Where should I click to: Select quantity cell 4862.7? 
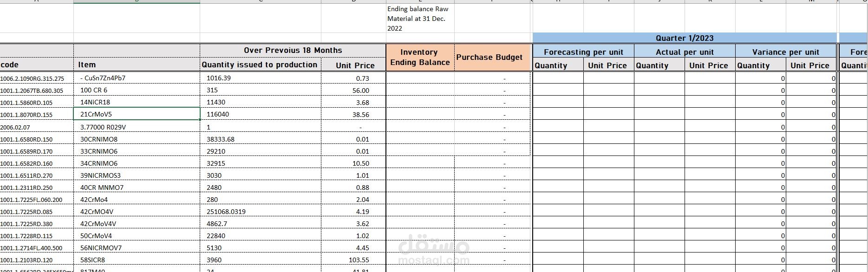[261, 223]
